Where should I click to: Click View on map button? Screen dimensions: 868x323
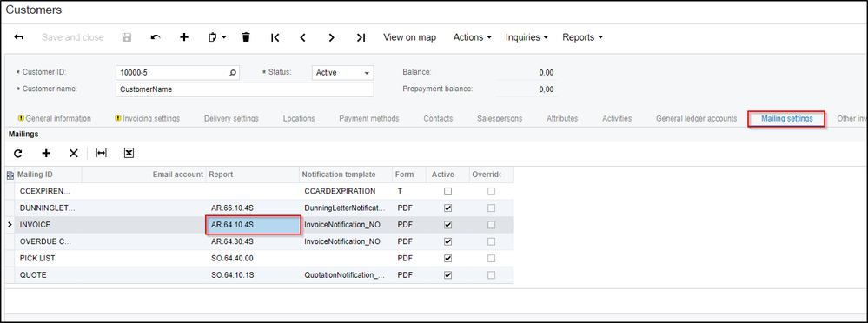click(x=409, y=37)
